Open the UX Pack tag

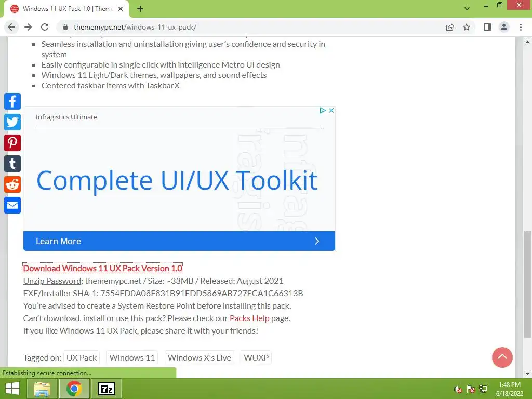(x=82, y=357)
